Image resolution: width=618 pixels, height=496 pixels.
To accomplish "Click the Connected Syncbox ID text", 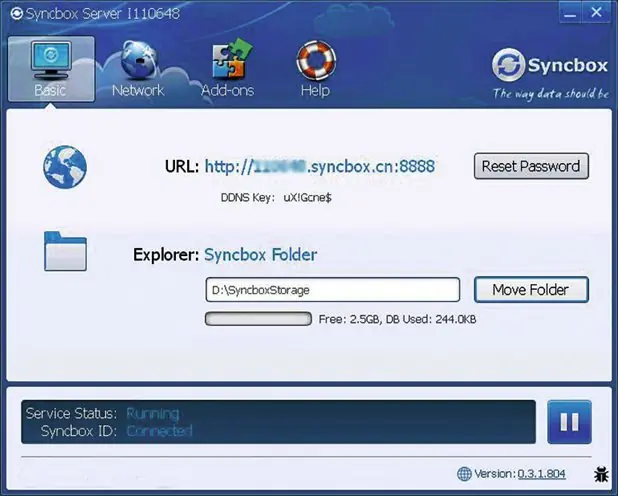I will point(160,431).
